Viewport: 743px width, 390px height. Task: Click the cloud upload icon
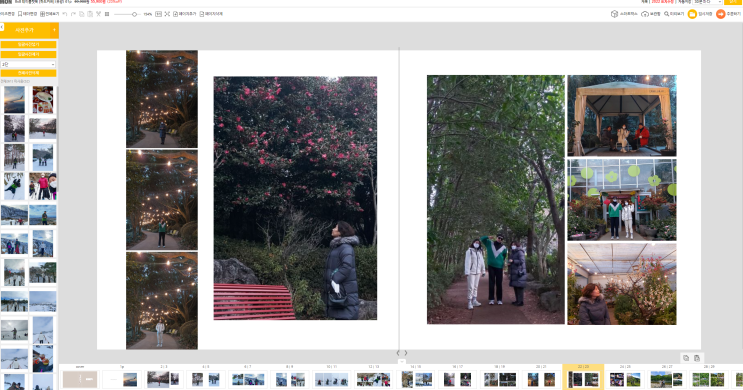645,14
